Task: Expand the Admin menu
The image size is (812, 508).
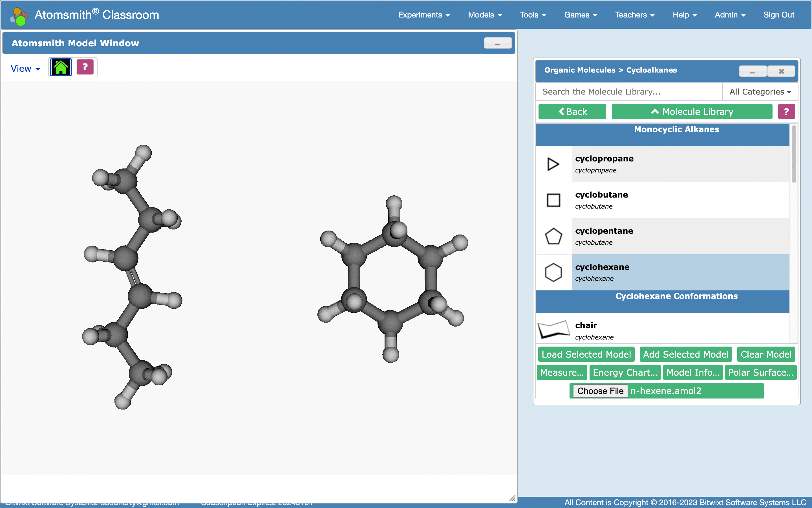Action: 730,15
